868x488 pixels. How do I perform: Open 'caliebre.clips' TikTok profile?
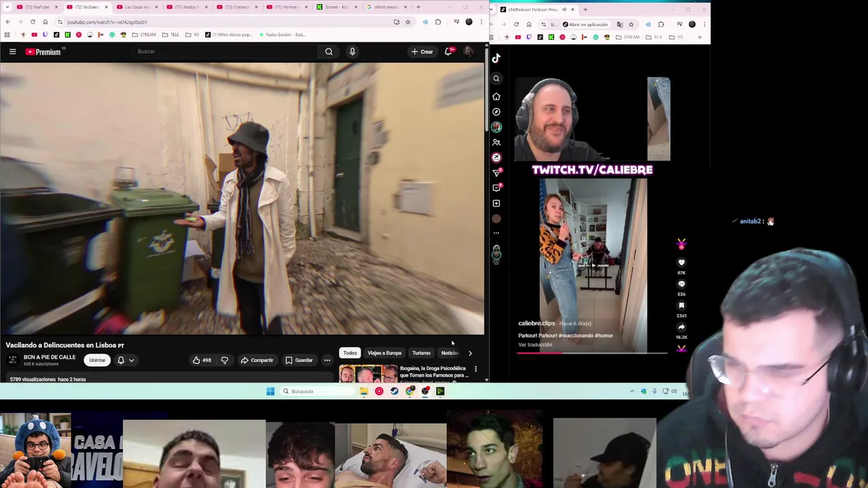tap(536, 323)
